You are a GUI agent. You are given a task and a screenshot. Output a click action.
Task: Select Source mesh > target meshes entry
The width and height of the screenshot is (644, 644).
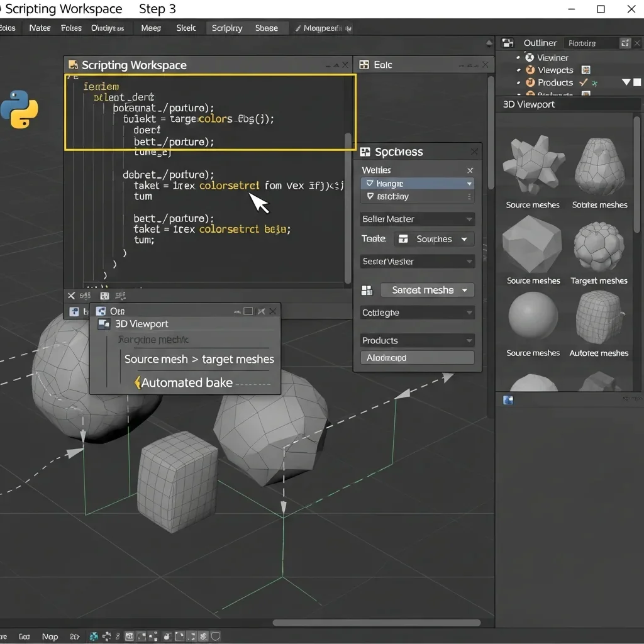pyautogui.click(x=199, y=359)
